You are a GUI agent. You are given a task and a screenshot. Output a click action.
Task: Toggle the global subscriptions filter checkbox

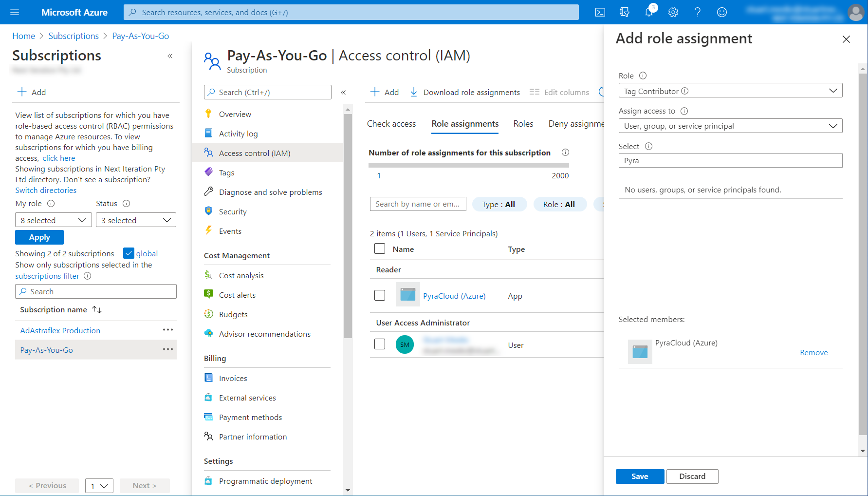pos(129,253)
